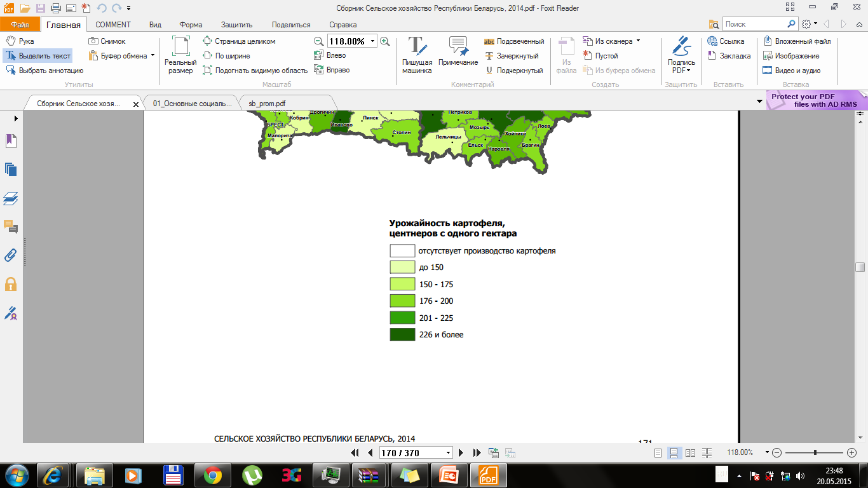The height and width of the screenshot is (488, 868).
Task: Go to the first page
Action: (x=355, y=453)
